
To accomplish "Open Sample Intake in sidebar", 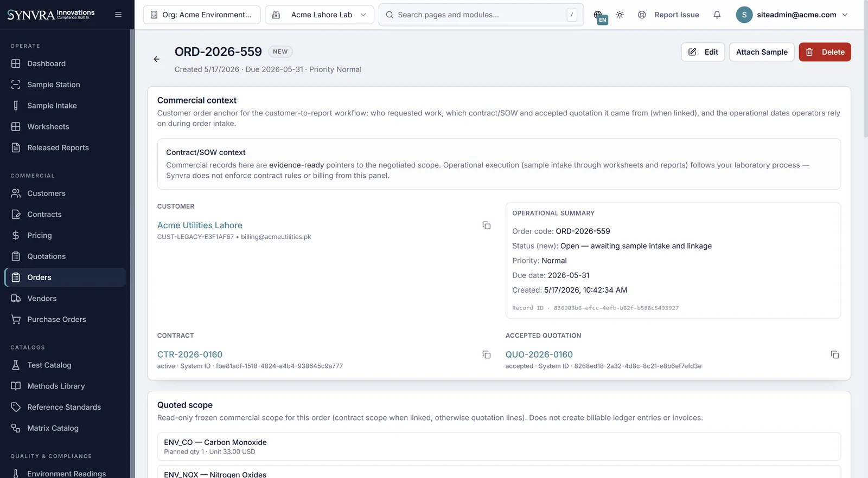I will tap(65, 106).
